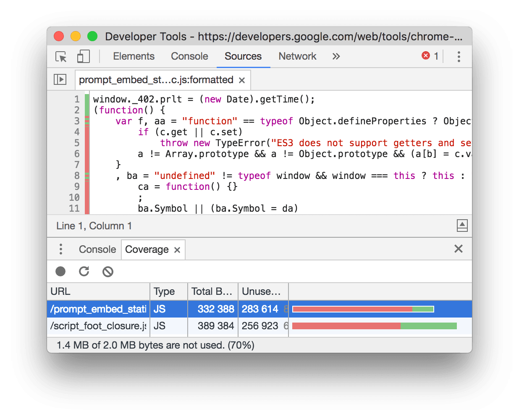519x420 pixels.
Task: Start a coverage recording with the record icon
Action: 60,271
